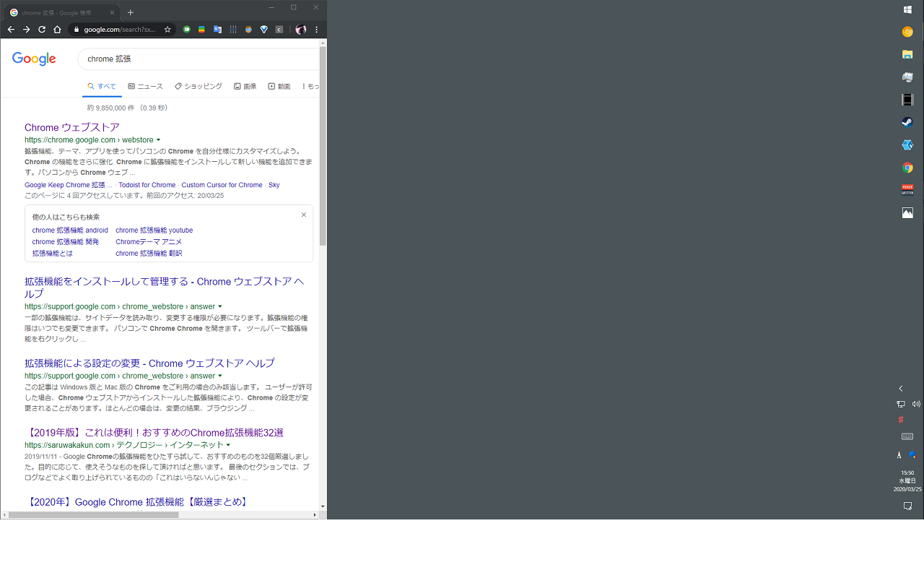Screen dimensions: 924x578
Task: Open the blue dotted-grid extension icon
Action: pyautogui.click(x=233, y=30)
